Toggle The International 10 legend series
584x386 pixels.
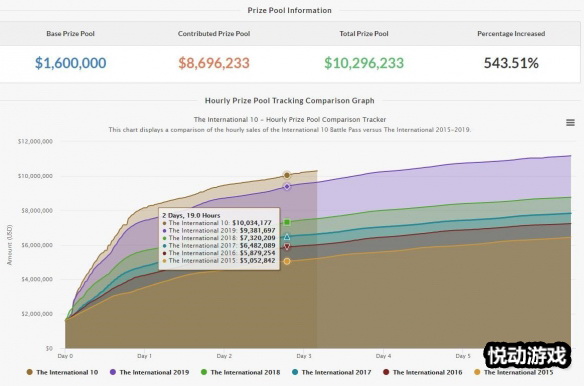click(x=62, y=372)
